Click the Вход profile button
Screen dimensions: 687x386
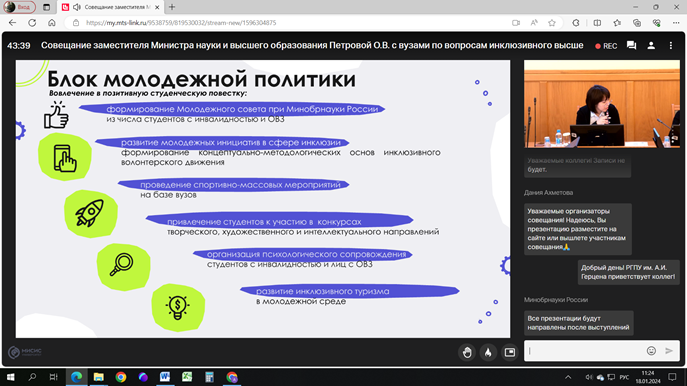click(19, 7)
